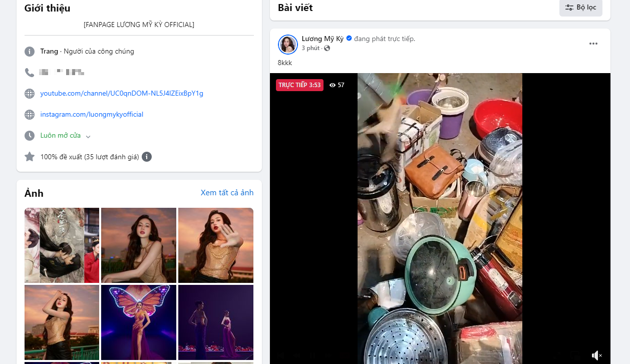The image size is (630, 364).
Task: Click the public globe icon beside 3 phút
Action: point(327,48)
